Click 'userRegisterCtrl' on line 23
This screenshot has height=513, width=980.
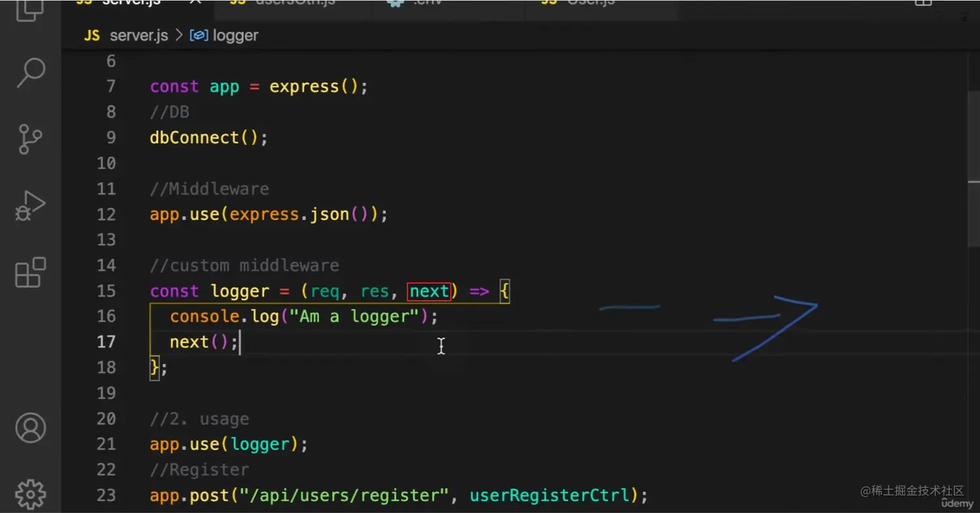tap(550, 496)
